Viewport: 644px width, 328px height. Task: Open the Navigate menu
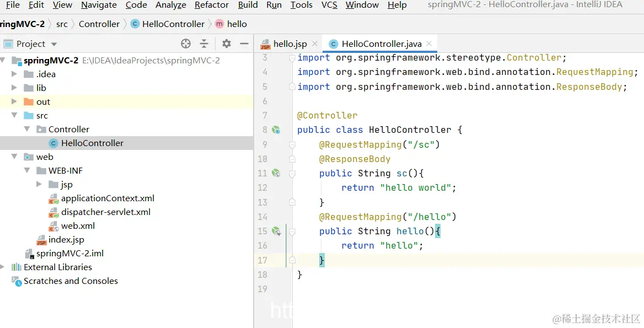click(99, 5)
